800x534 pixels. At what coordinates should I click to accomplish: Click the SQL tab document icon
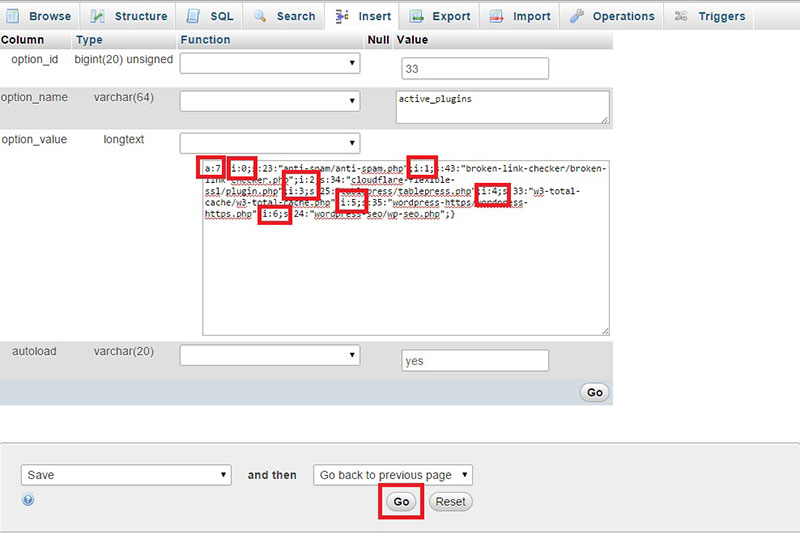tap(193, 16)
